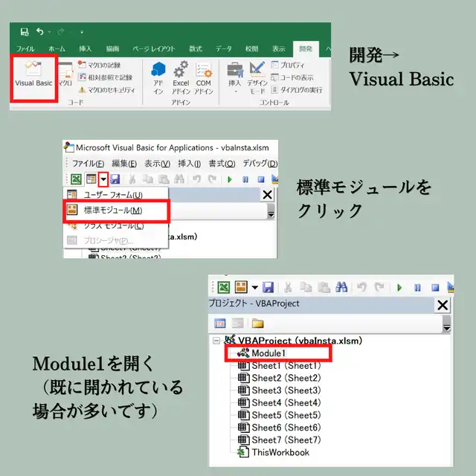
Task: Click the マクロ icon in the コード group
Action: point(65,76)
